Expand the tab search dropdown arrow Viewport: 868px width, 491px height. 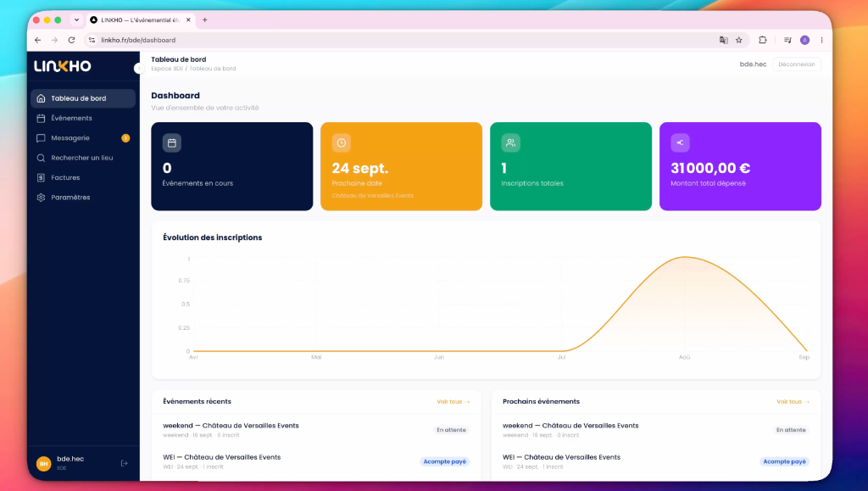[76, 20]
